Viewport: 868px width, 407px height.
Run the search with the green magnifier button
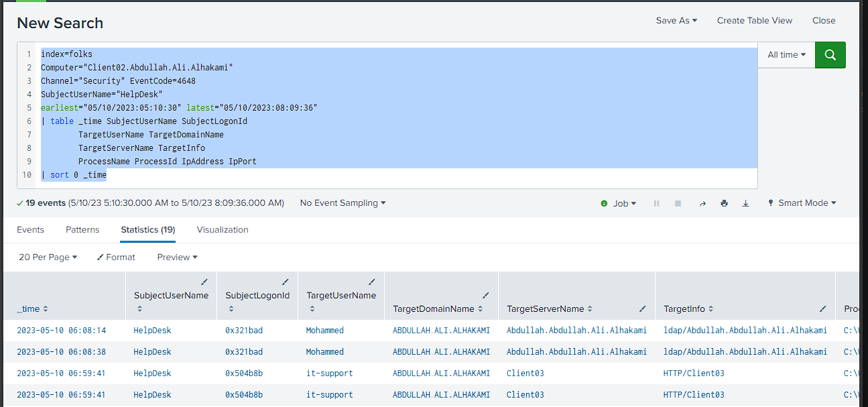(x=830, y=55)
